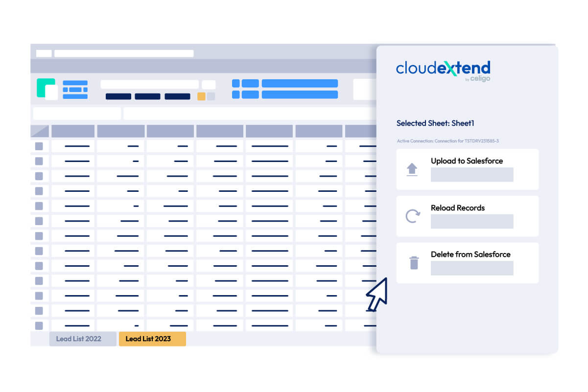The image size is (588, 392).
Task: Open the Lead List 2023 sheet tab
Action: 152,339
